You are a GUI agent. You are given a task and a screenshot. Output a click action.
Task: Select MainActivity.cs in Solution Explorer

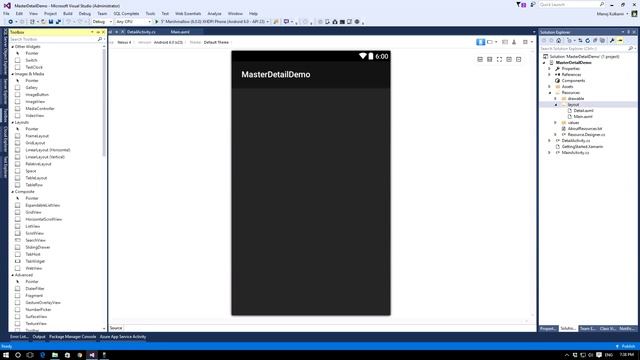pyautogui.click(x=575, y=152)
